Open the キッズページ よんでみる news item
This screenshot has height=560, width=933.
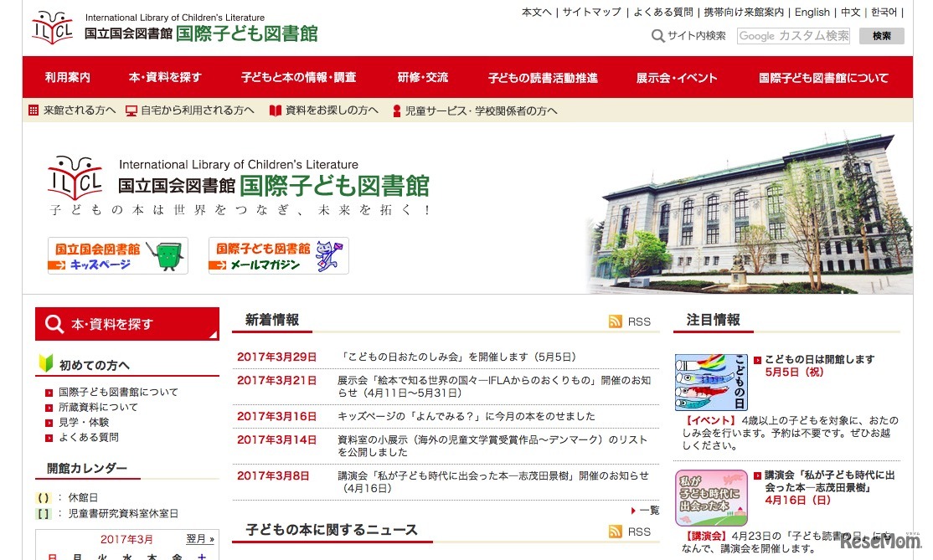(466, 416)
